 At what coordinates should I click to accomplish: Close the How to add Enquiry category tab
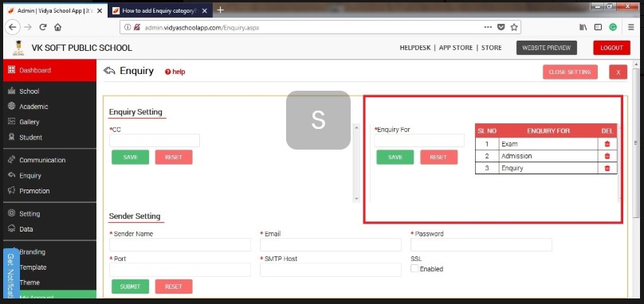(205, 10)
